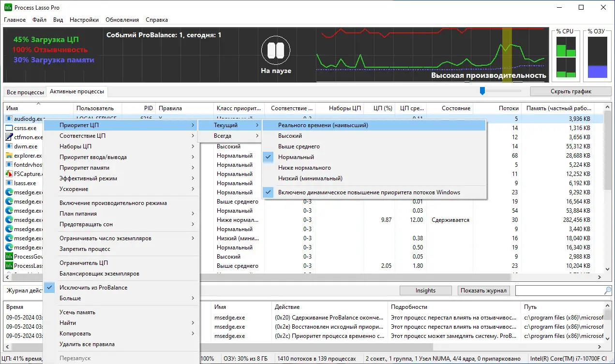This screenshot has width=615, height=364.
Task: Click the lsass.exe process icon
Action: (x=9, y=183)
